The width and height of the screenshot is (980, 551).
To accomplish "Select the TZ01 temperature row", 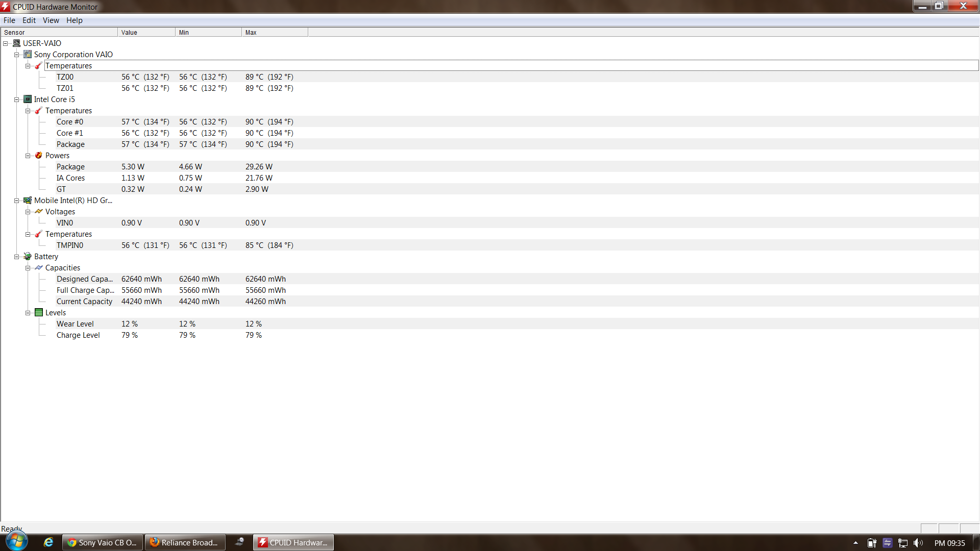I will 518,88.
